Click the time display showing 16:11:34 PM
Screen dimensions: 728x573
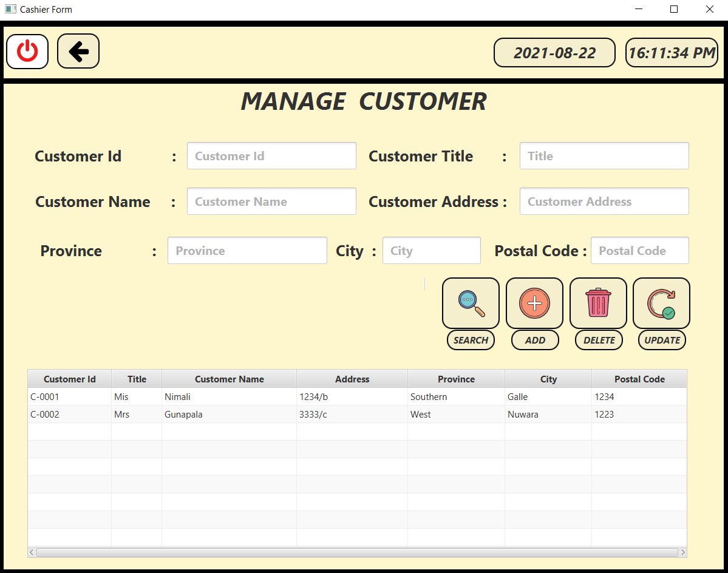click(672, 52)
